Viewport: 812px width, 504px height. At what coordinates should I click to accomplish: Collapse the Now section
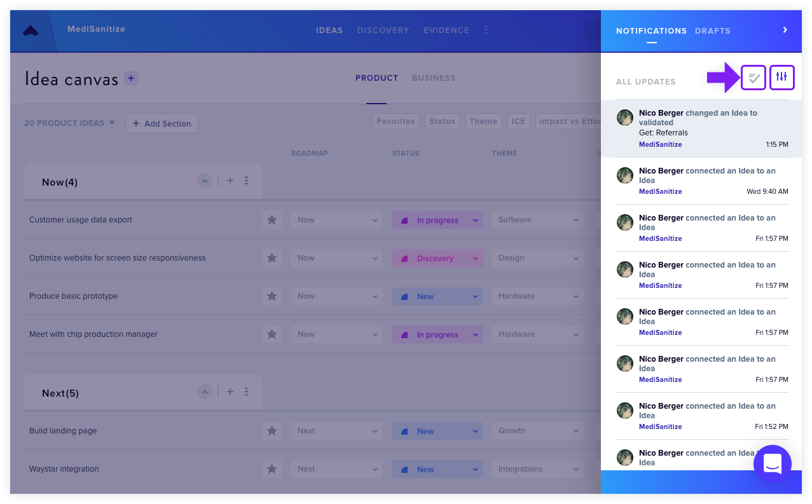[x=205, y=181]
